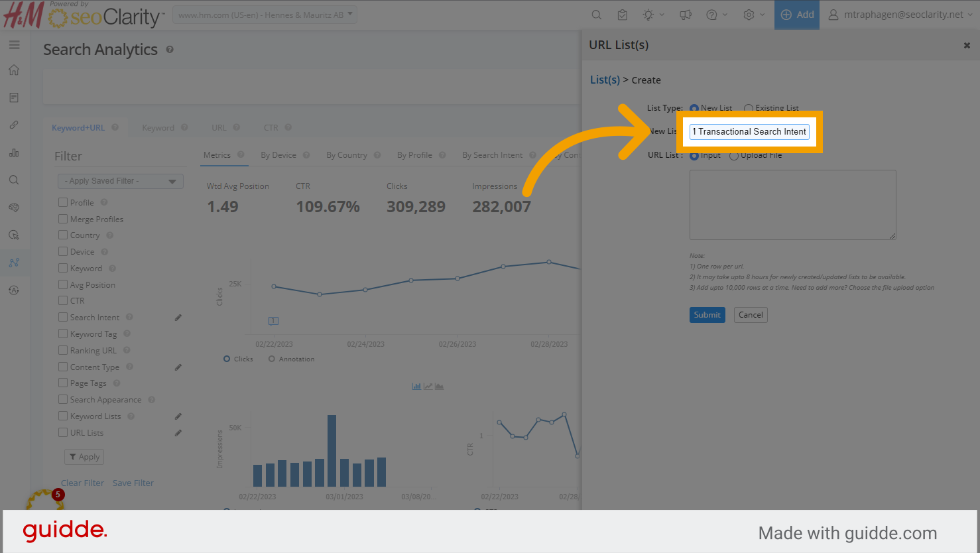Open the settings gear menu
Viewport: 980px width, 553px height.
[x=753, y=15]
